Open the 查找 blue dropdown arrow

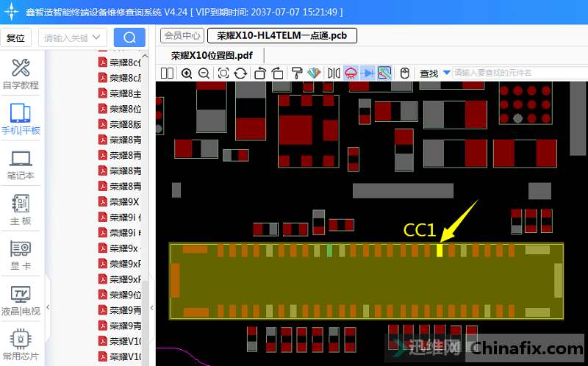[x=445, y=73]
